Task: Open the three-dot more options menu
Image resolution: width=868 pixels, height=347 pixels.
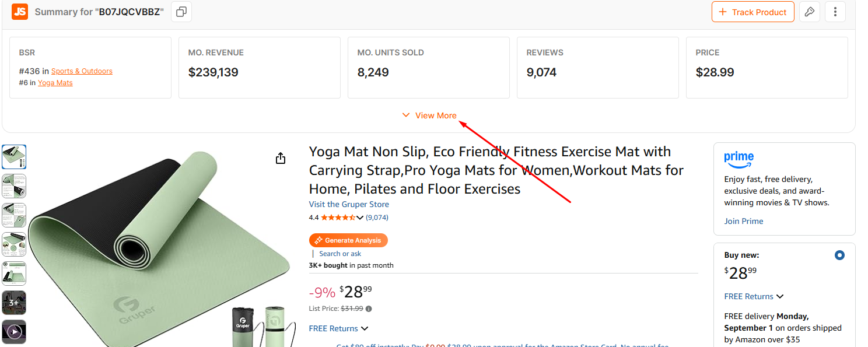Action: point(835,12)
